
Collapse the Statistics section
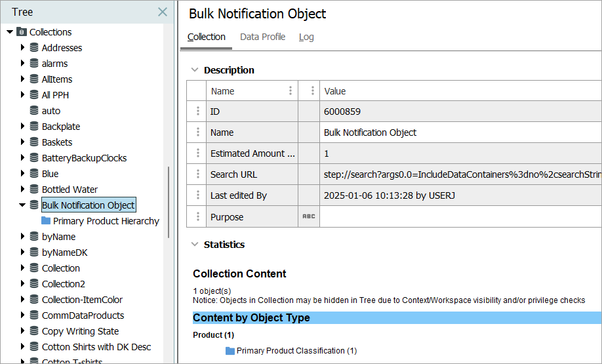coord(194,245)
